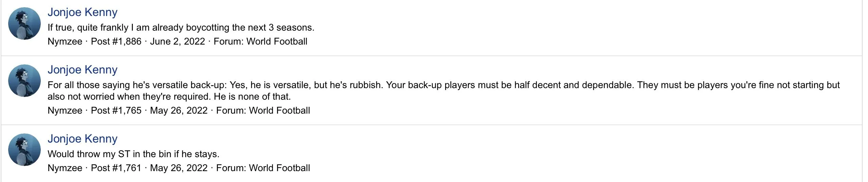This screenshot has height=182, width=868.
Task: Click the June 2, 2022 date
Action: point(177,42)
